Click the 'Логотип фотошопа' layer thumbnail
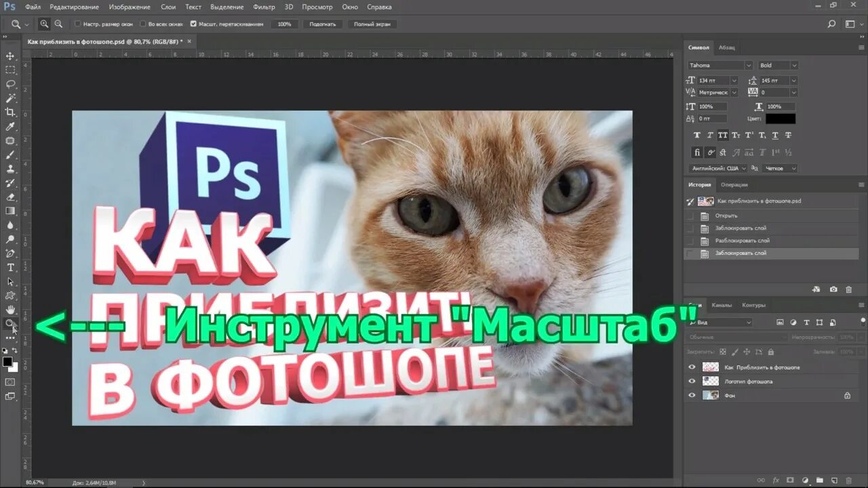 pyautogui.click(x=710, y=381)
